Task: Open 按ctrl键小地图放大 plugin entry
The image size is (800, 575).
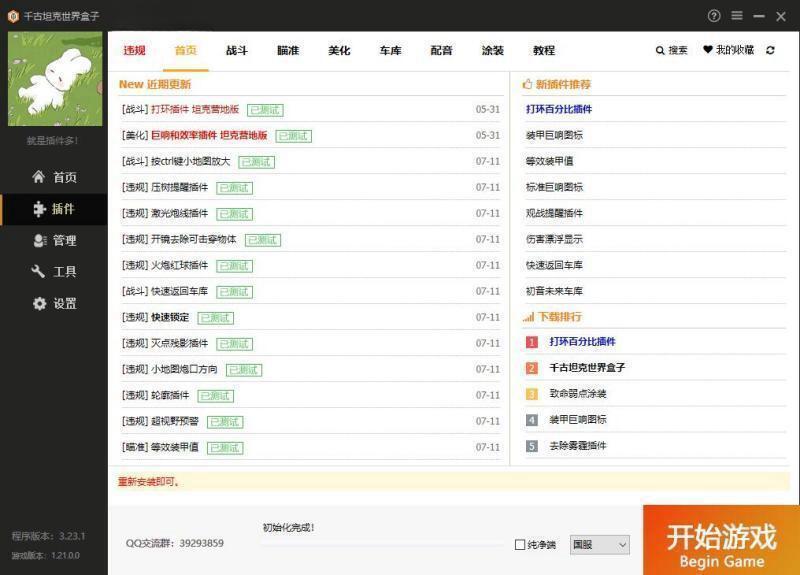Action: (x=191, y=162)
